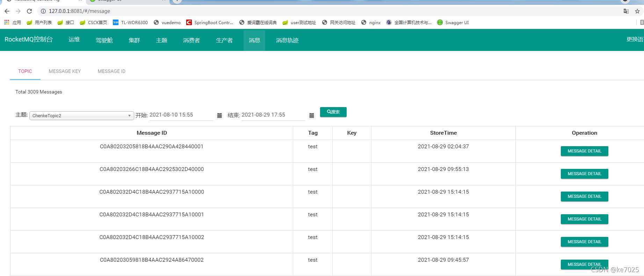The width and height of the screenshot is (644, 276).
Task: Open calendar icon for end date
Action: coord(312,115)
